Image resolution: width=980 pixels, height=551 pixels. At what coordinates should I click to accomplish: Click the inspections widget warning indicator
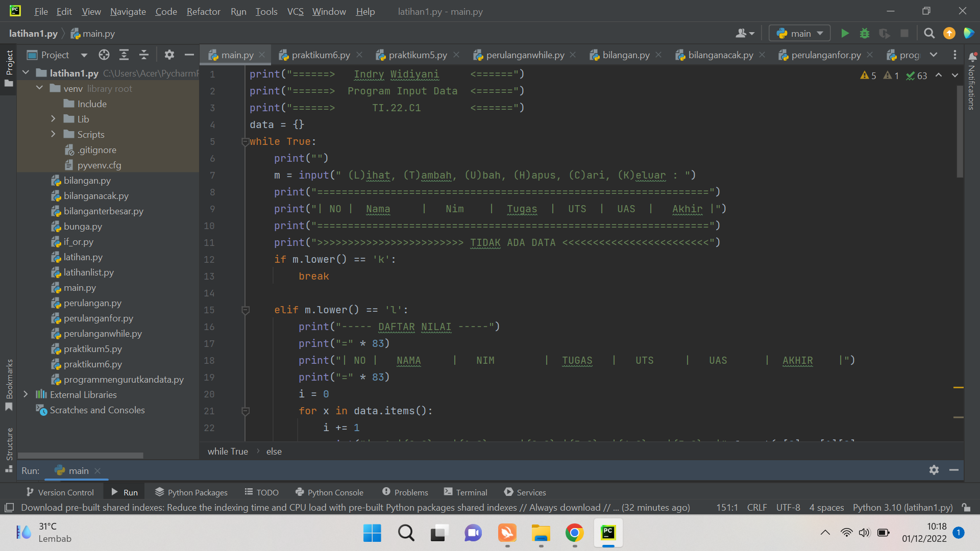click(x=868, y=75)
